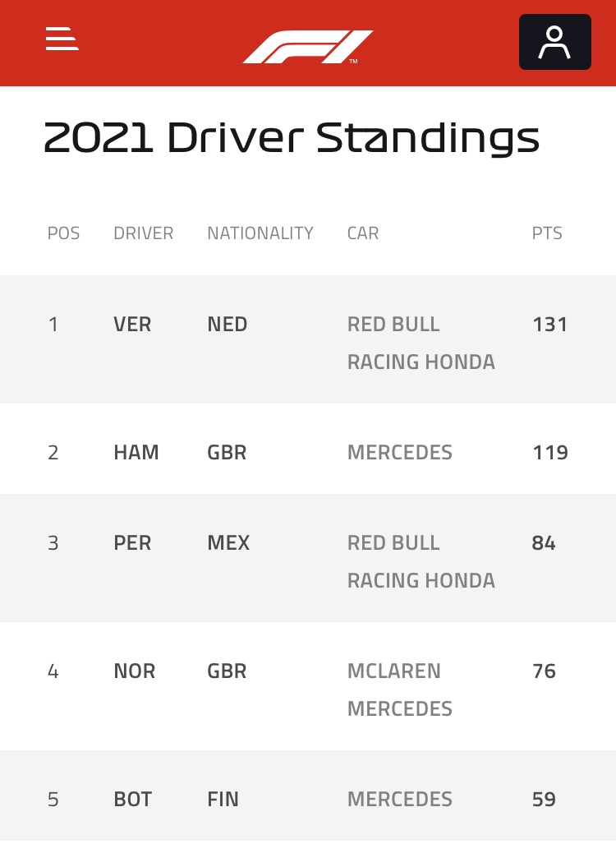Open McLaren Mercedes team link
This screenshot has width=616, height=844.
(400, 690)
